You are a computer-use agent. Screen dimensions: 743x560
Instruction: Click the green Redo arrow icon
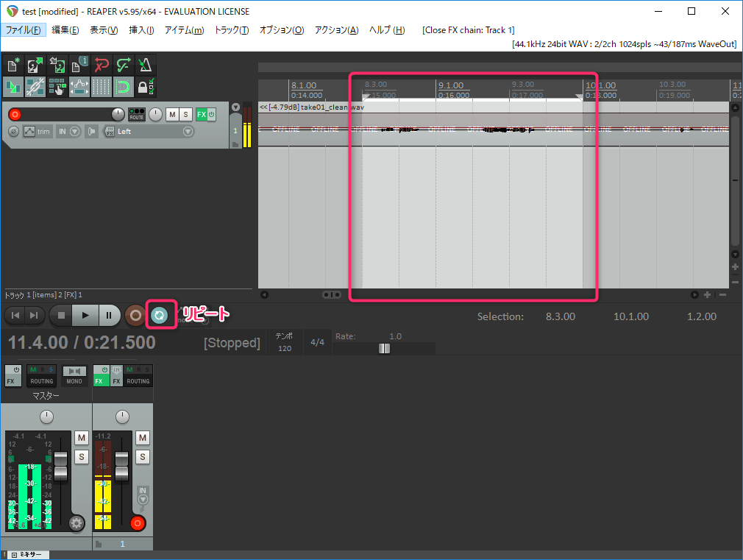[x=124, y=65]
